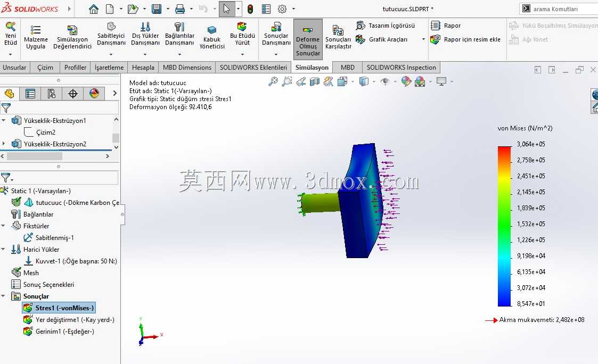The height and width of the screenshot is (364, 598).
Task: Click the study tree filter field
Action: click(65, 178)
